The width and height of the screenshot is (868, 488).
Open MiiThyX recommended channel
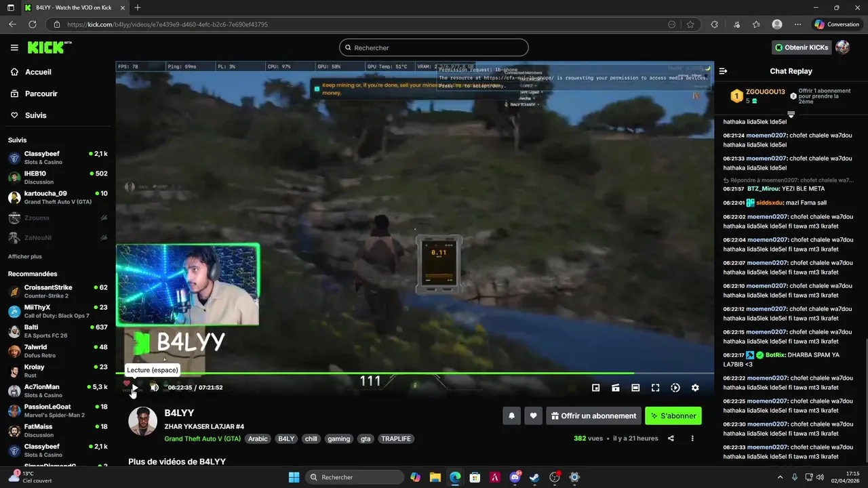point(58,311)
